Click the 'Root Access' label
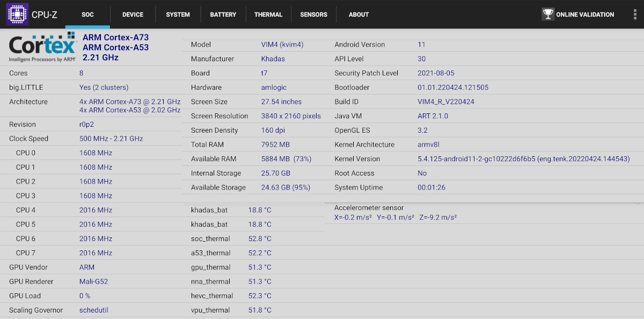Viewport: 644px width, 319px height. pyautogui.click(x=354, y=173)
